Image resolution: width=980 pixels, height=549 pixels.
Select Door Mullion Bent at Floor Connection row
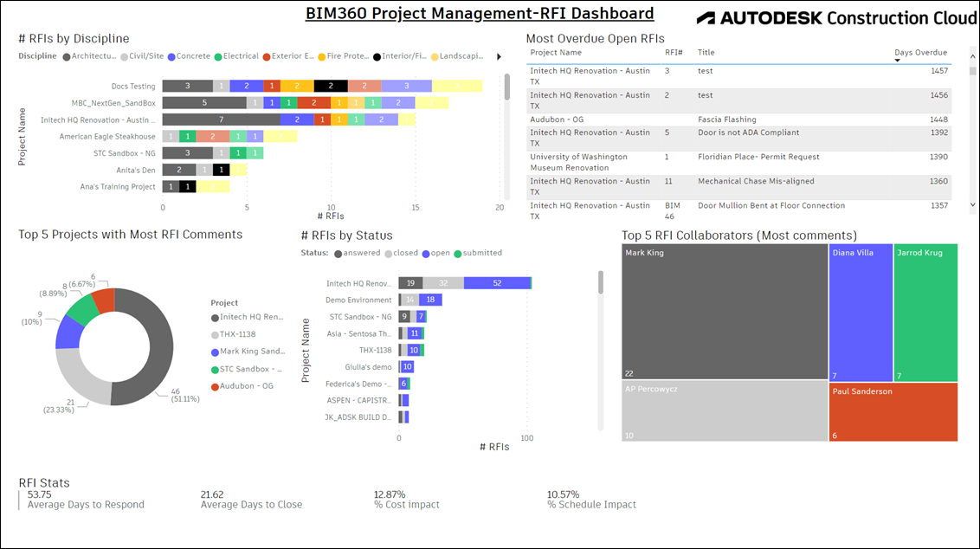738,210
